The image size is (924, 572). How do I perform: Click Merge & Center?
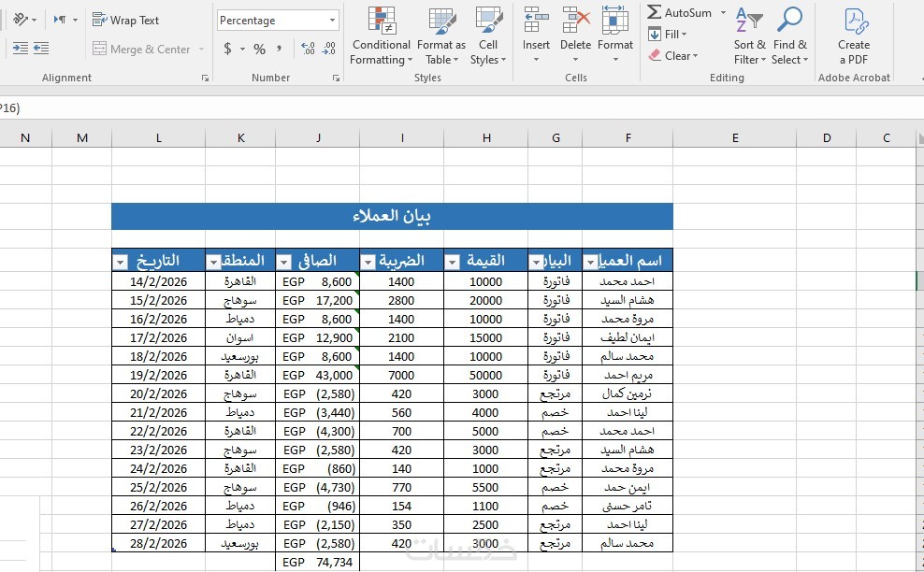pos(141,49)
